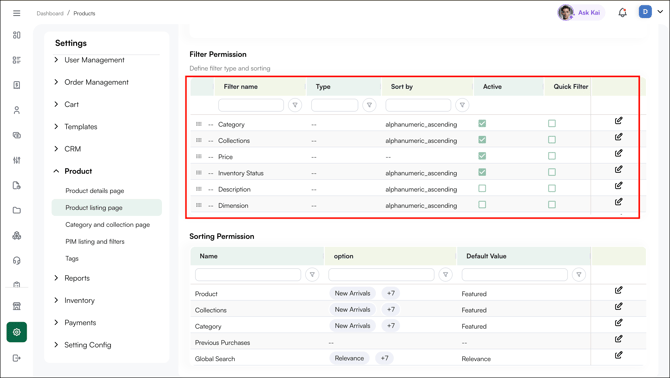Collapse the Product settings section
This screenshot has height=378, width=670.
point(56,171)
